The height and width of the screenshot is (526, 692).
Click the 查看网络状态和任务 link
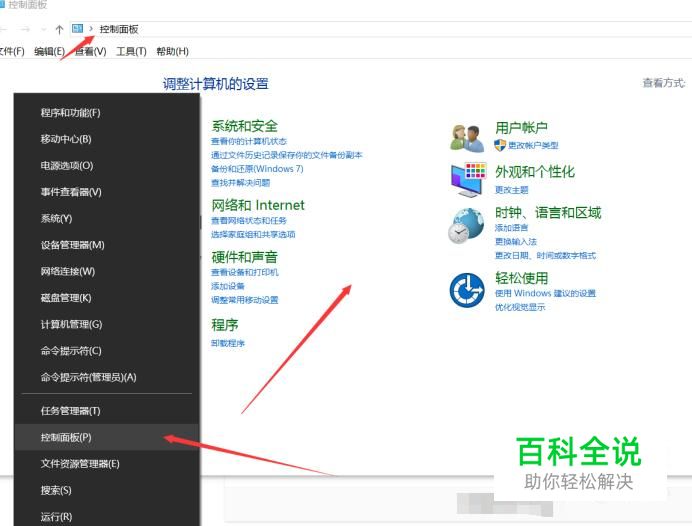tap(249, 221)
